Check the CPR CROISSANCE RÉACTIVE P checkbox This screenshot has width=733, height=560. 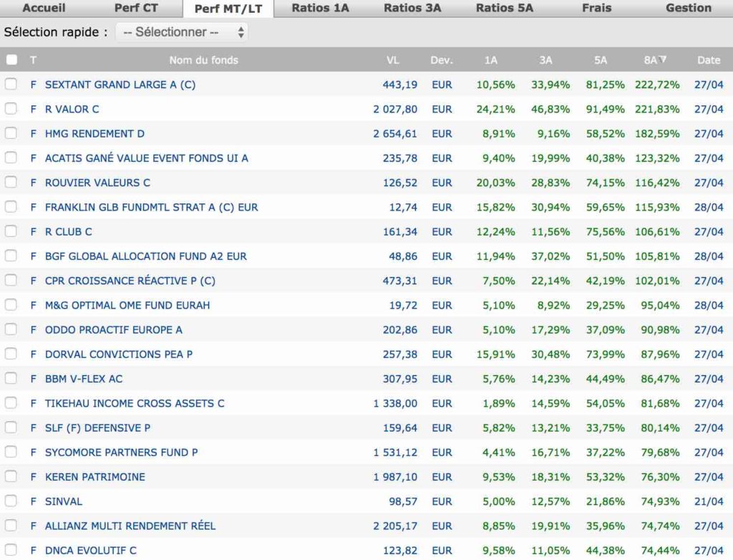tap(11, 280)
